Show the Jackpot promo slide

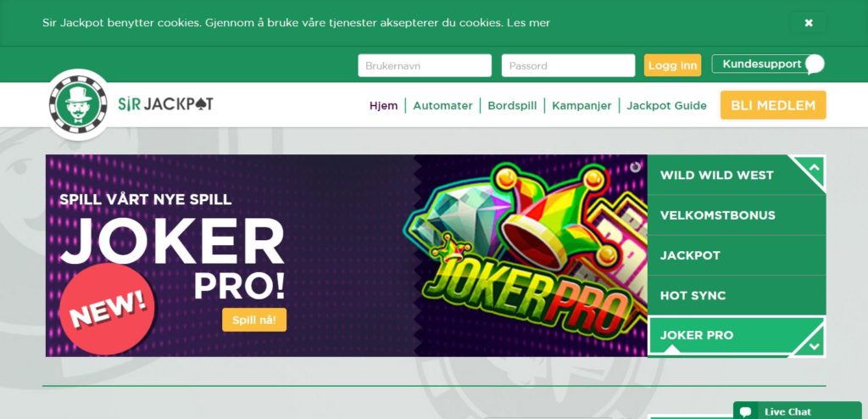737,255
